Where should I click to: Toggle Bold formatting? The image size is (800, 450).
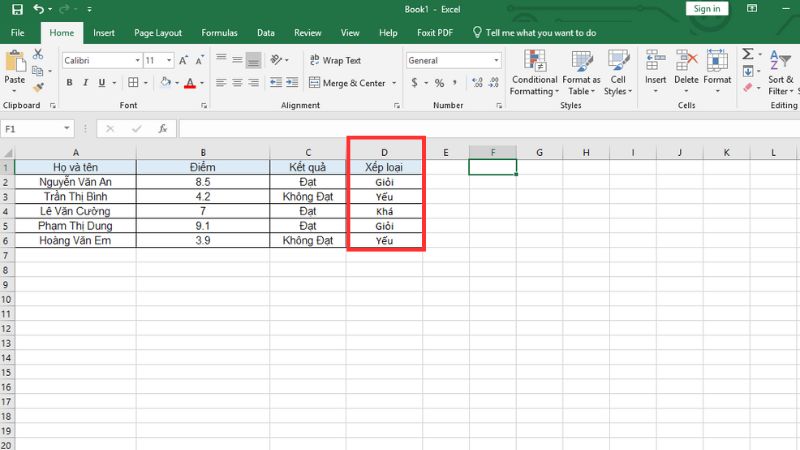tap(70, 83)
